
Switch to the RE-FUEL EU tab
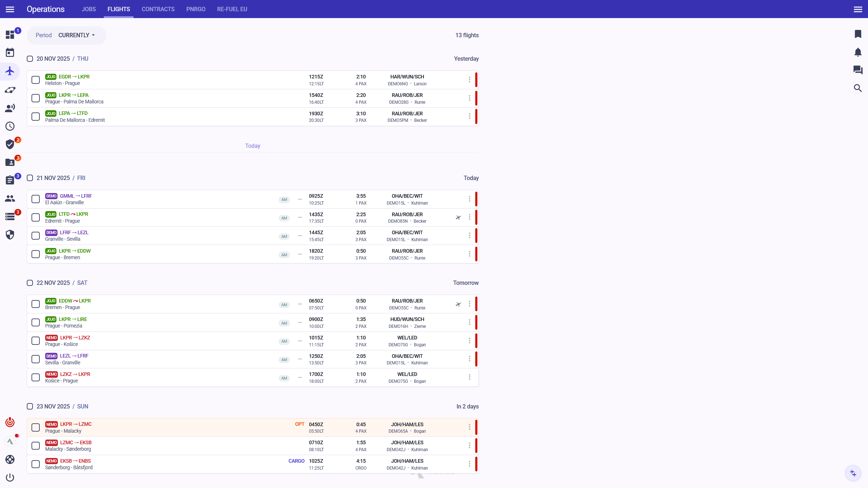click(232, 9)
